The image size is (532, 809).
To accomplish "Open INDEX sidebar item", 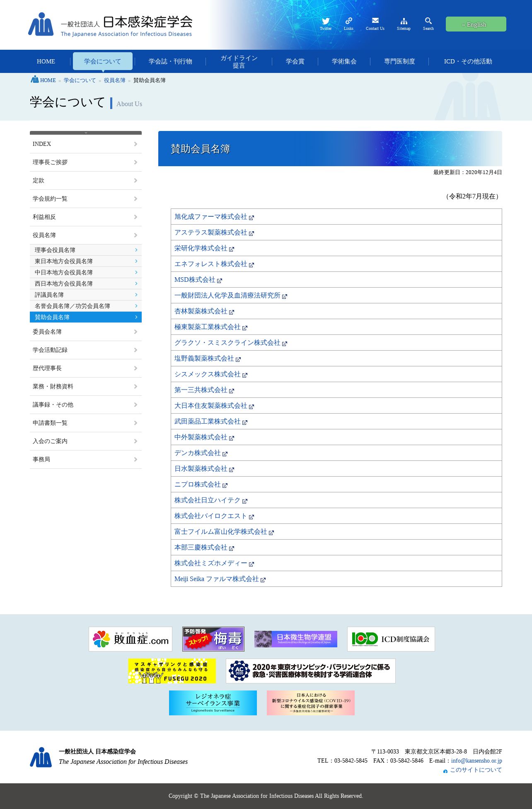I will [86, 144].
